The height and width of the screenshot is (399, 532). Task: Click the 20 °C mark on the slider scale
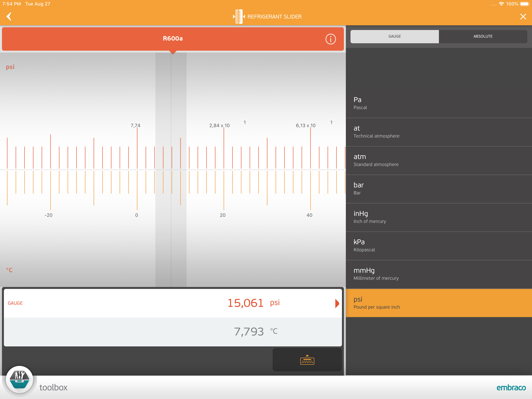point(223,215)
